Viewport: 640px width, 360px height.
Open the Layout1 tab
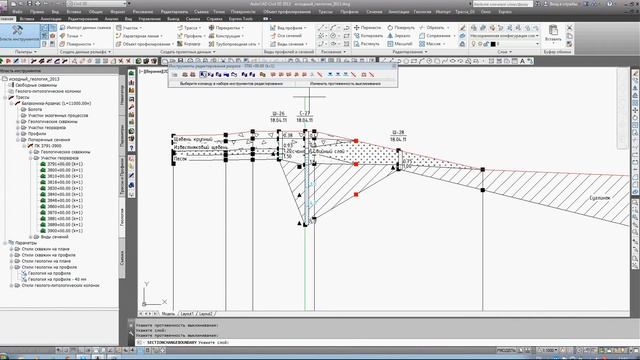click(x=187, y=314)
